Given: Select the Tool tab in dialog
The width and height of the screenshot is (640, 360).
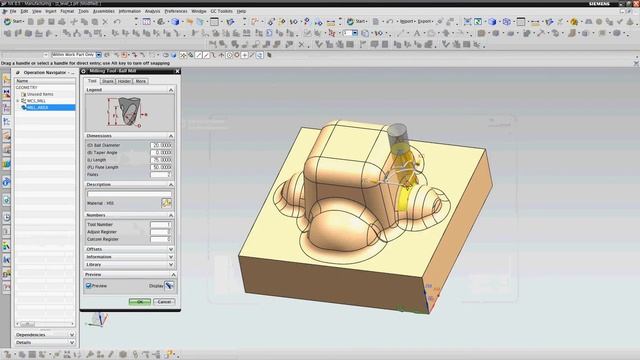Looking at the screenshot, I should (x=92, y=81).
